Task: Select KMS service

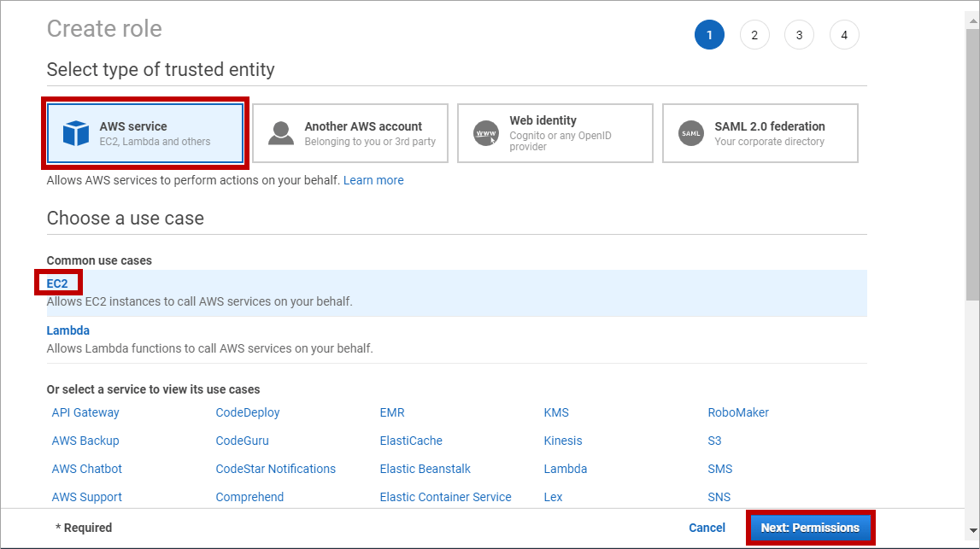Action: point(556,412)
